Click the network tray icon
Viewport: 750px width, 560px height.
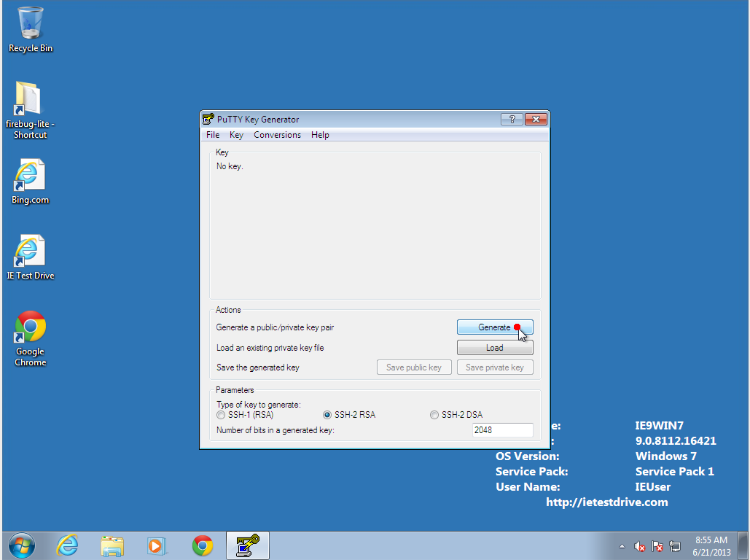click(x=675, y=546)
